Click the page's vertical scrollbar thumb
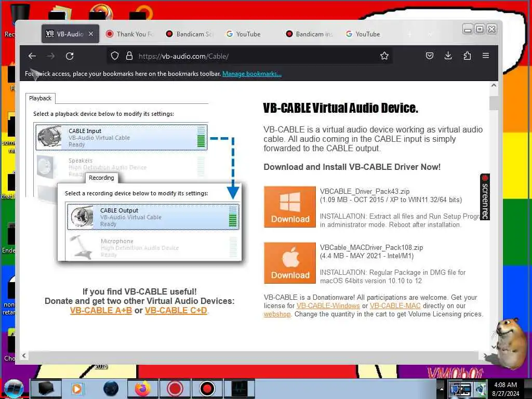Screen dimensions: 532x399 tap(494, 103)
